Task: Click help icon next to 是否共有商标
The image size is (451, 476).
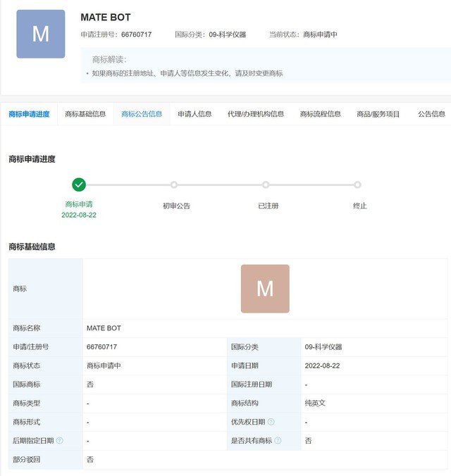Action: coord(278,441)
